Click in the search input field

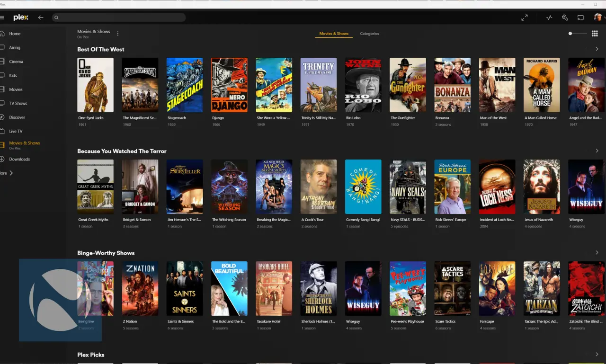click(x=118, y=18)
